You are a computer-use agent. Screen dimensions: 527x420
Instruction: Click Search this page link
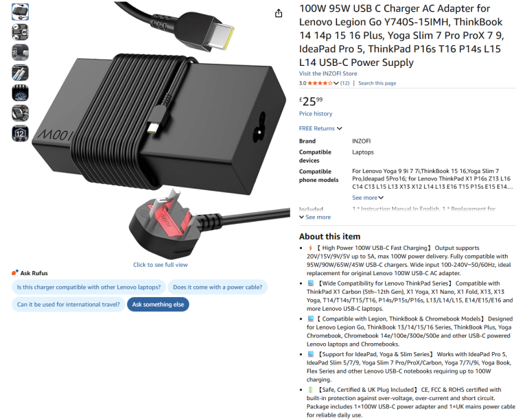(x=377, y=83)
